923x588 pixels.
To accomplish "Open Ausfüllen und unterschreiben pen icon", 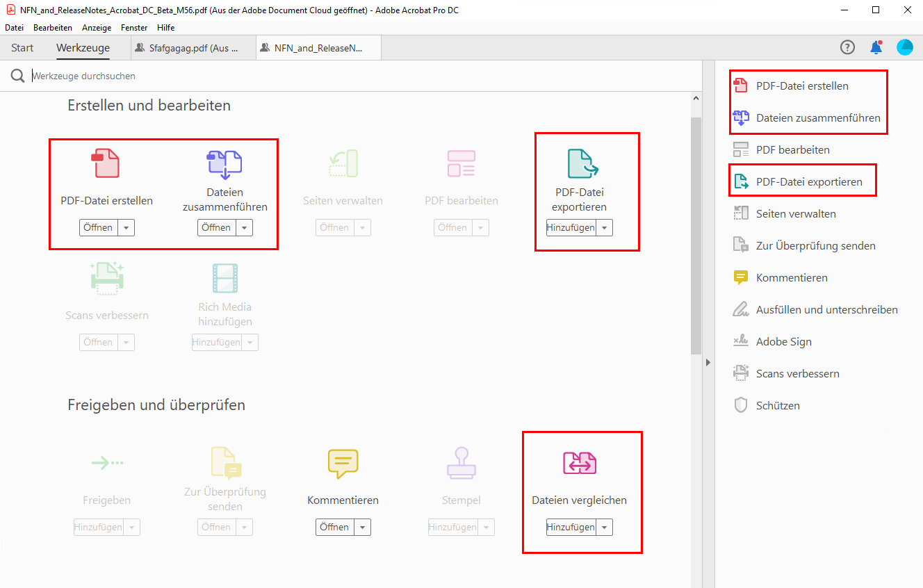I will pyautogui.click(x=741, y=309).
